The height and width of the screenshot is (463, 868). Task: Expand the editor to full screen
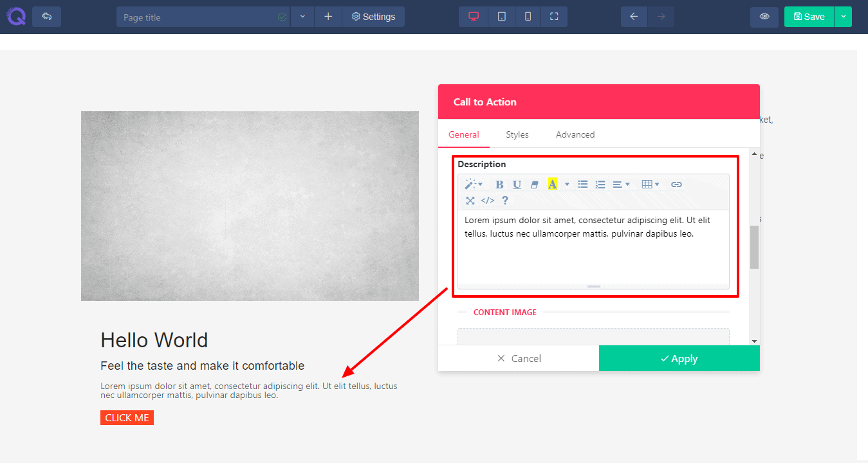pyautogui.click(x=470, y=201)
